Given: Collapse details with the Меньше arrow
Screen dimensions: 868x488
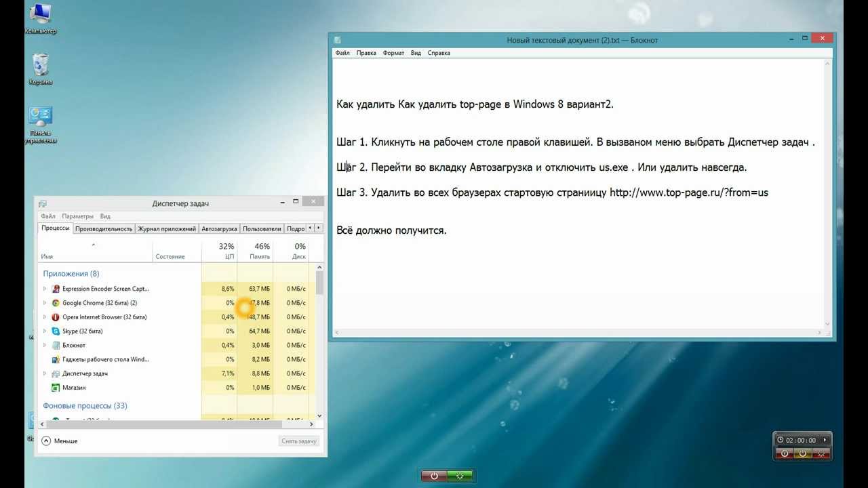Looking at the screenshot, I should click(46, 441).
